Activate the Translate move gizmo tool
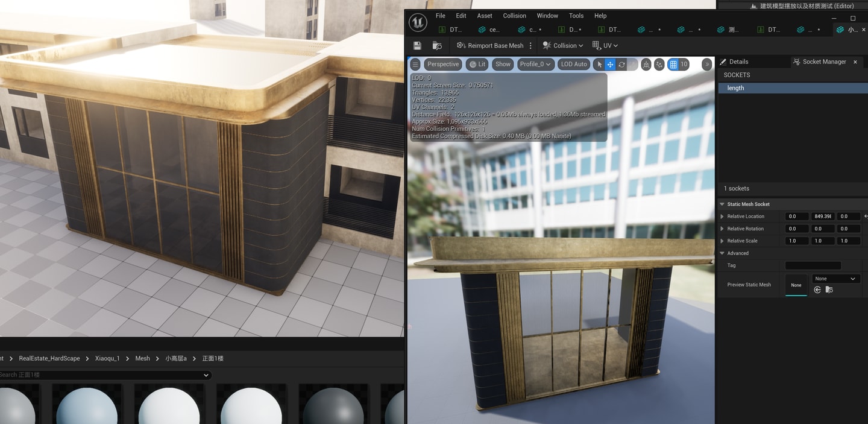The image size is (868, 424). click(610, 64)
